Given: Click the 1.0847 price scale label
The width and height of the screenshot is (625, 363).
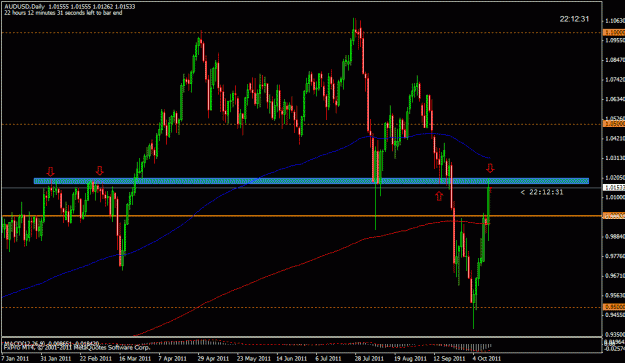Looking at the screenshot, I should (615, 60).
